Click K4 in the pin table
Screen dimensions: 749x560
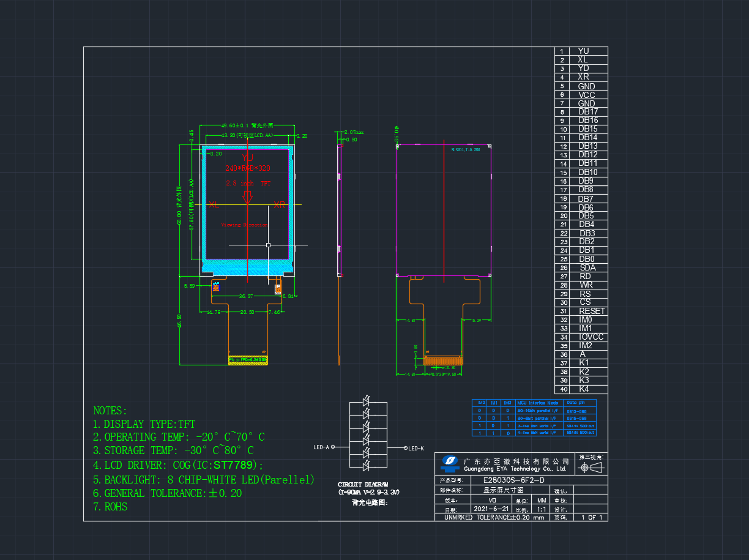584,389
